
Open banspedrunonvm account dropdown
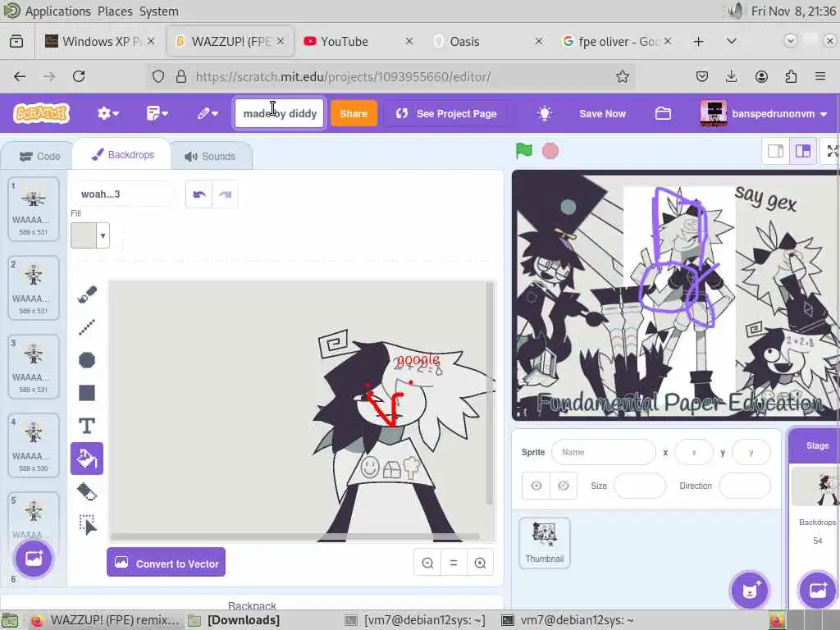coord(764,113)
